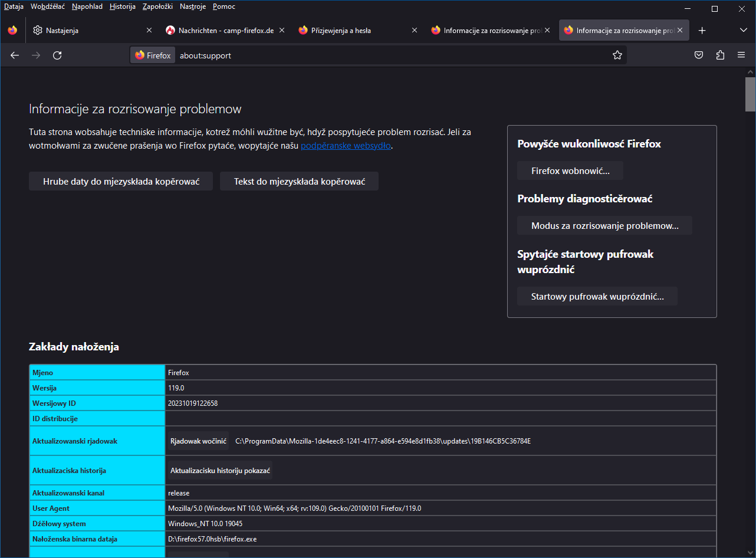Bookmark this page with the star icon

coord(617,55)
